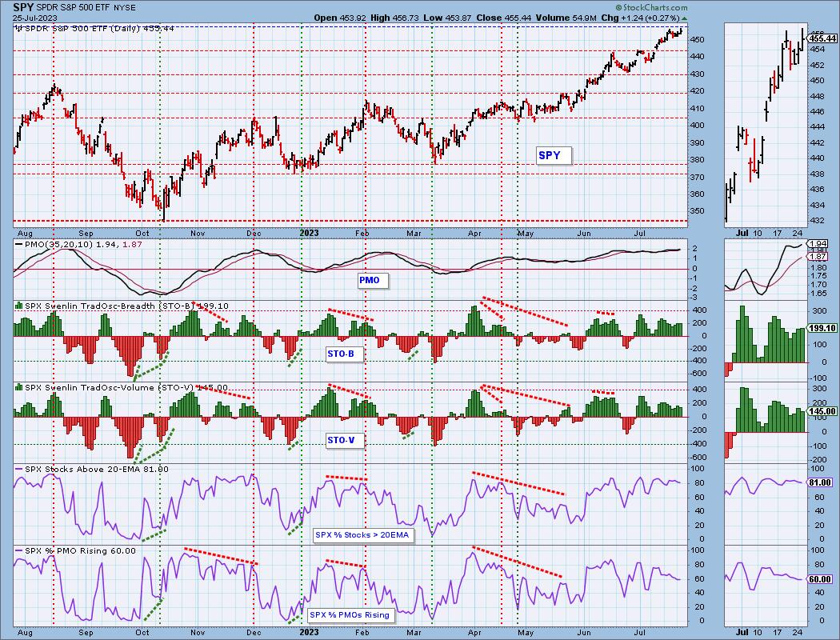Click the purple line icon before 'SPX % PMO Rising'
The image size is (840, 640).
(19, 550)
